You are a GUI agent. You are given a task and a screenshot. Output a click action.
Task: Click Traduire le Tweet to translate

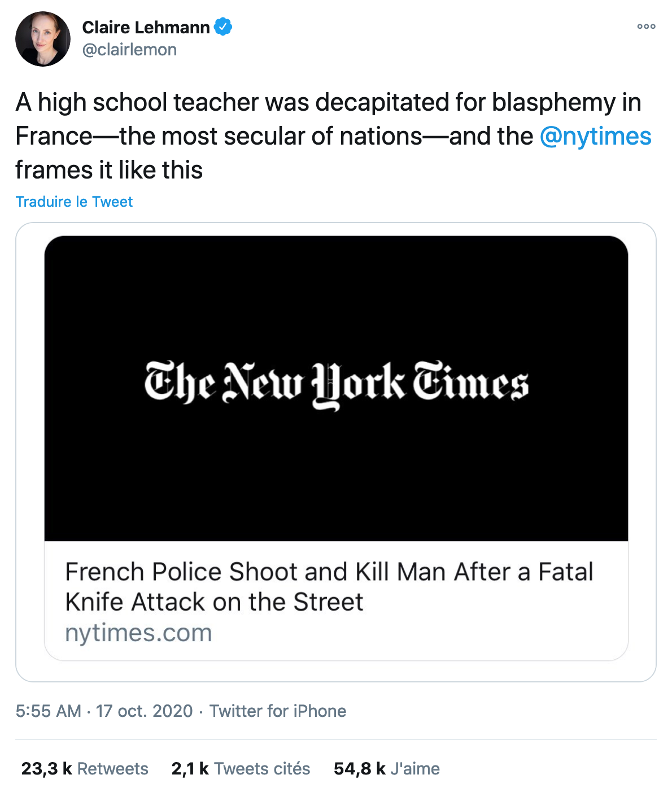click(74, 202)
